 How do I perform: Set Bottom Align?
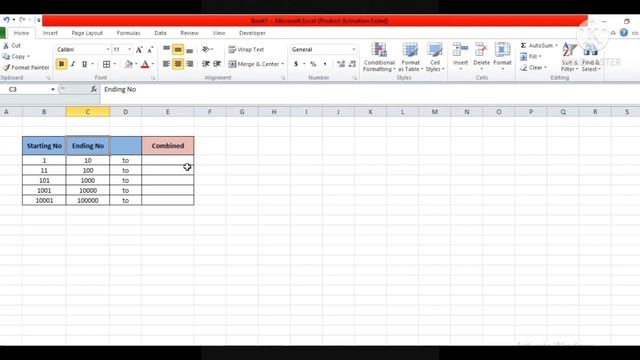point(189,49)
